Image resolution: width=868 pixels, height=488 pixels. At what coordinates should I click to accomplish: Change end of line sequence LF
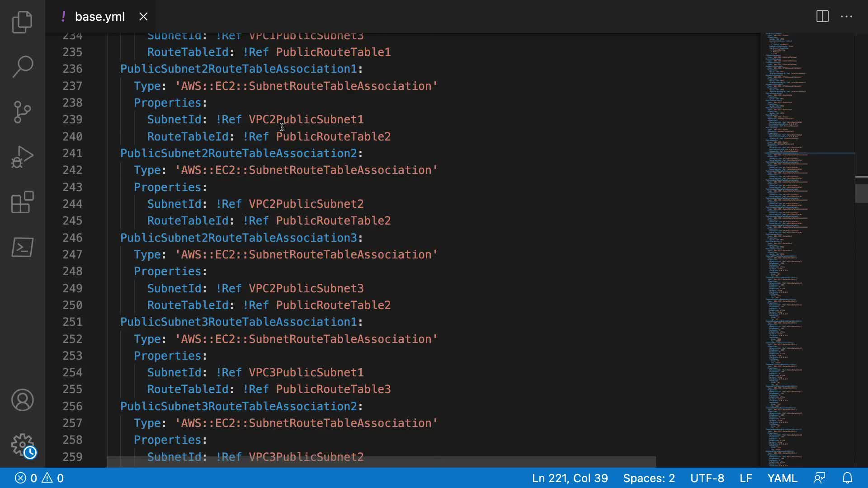745,478
